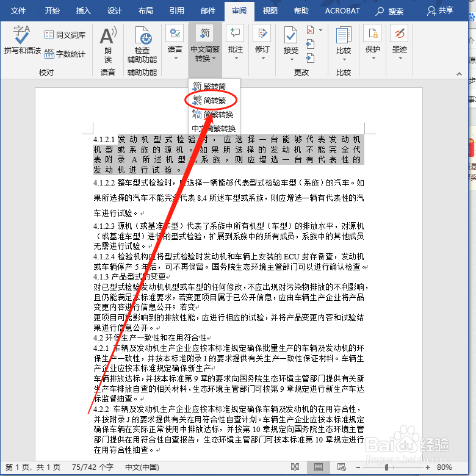Collapse the ribbon with chevron
476x476 pixels.
[459, 74]
